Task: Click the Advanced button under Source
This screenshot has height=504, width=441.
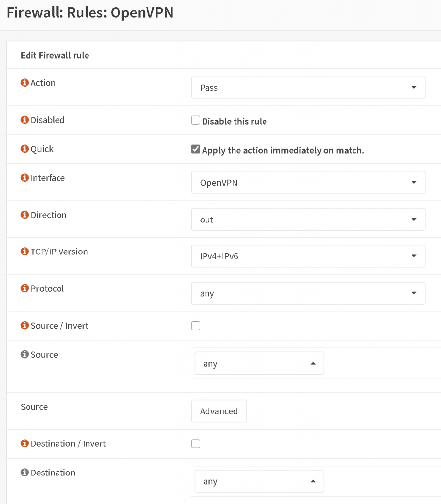Action: (219, 411)
